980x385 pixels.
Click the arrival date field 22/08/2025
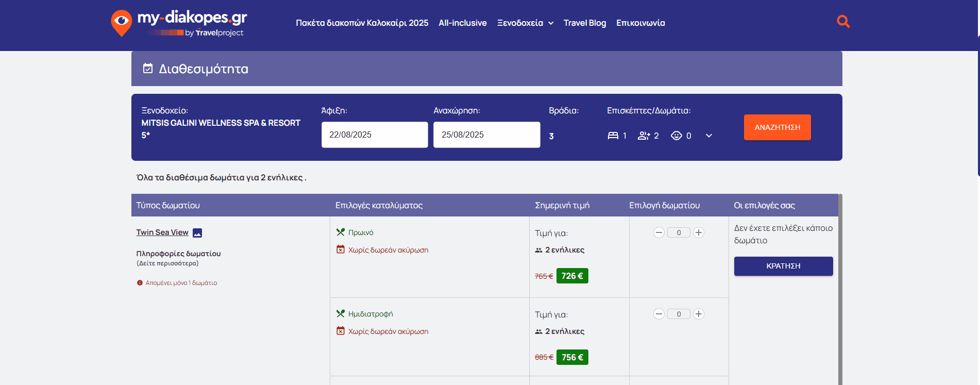tap(375, 135)
